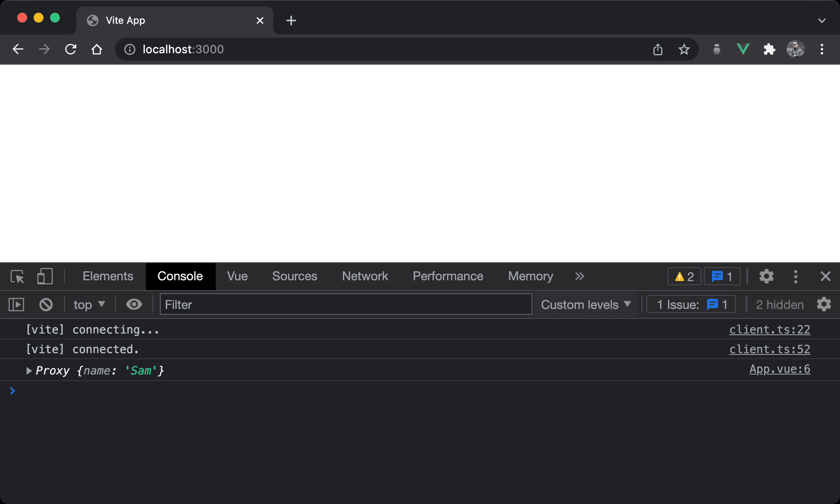The height and width of the screenshot is (504, 840).
Task: Click the Elements panel tab
Action: tap(107, 276)
